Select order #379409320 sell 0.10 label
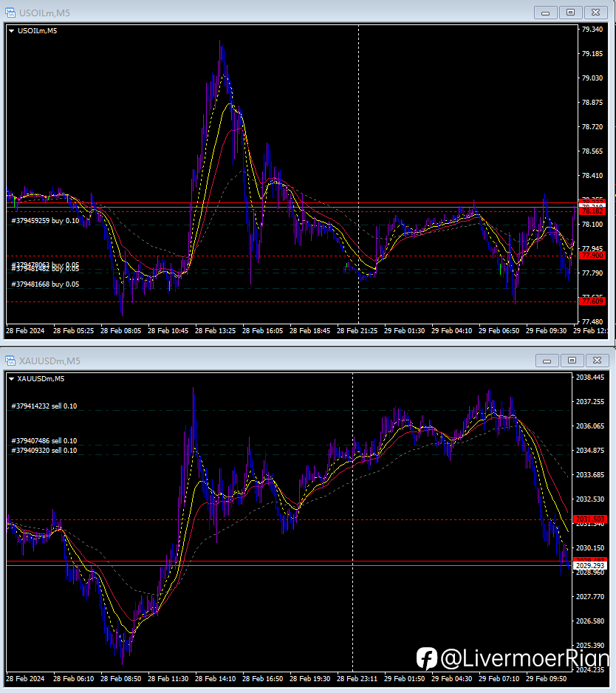The image size is (616, 693). (44, 451)
